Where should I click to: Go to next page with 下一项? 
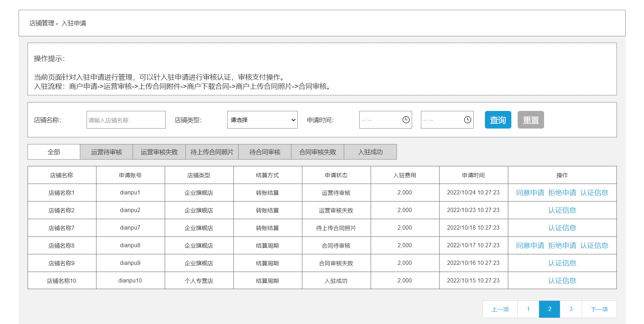599,309
